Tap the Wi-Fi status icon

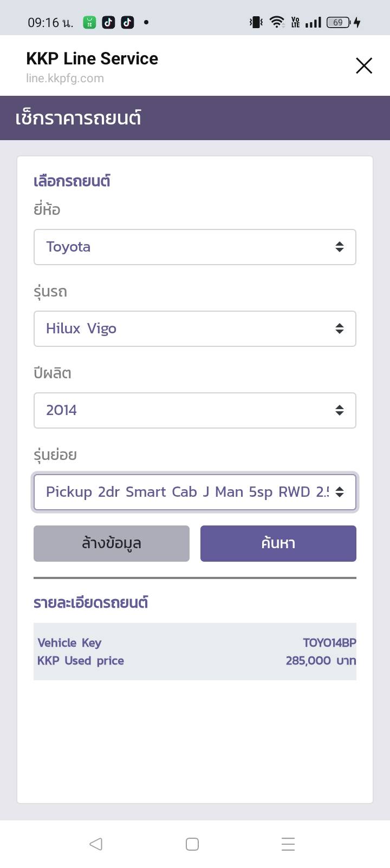tap(277, 22)
